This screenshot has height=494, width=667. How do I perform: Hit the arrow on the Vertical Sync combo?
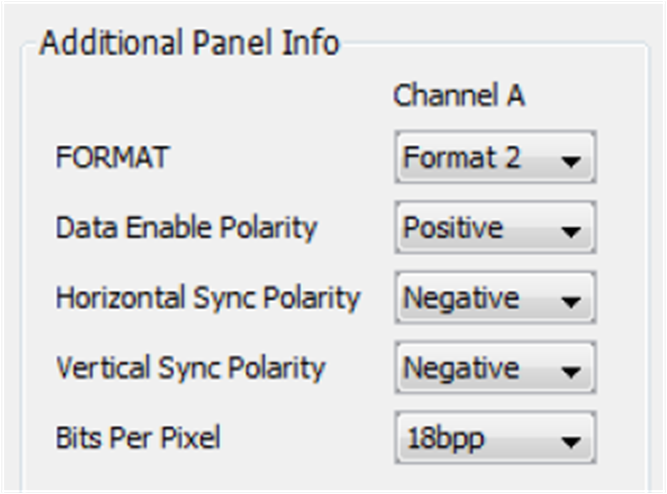pos(572,370)
